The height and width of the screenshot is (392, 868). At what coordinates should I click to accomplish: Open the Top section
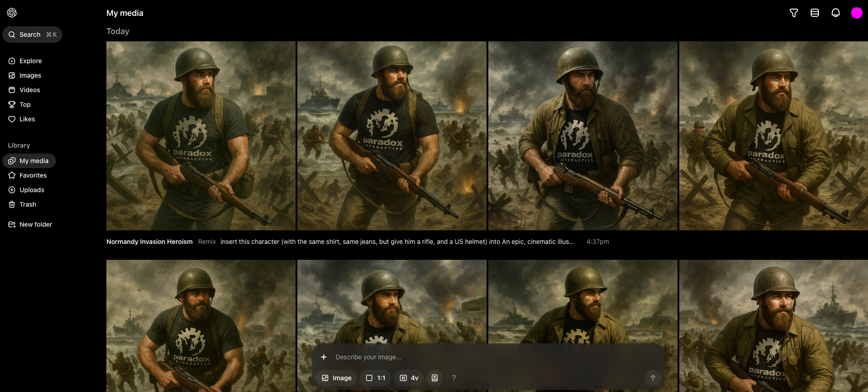point(20,104)
